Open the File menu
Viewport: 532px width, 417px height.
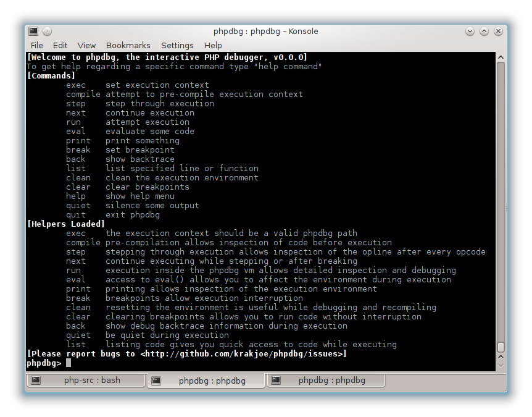[37, 45]
